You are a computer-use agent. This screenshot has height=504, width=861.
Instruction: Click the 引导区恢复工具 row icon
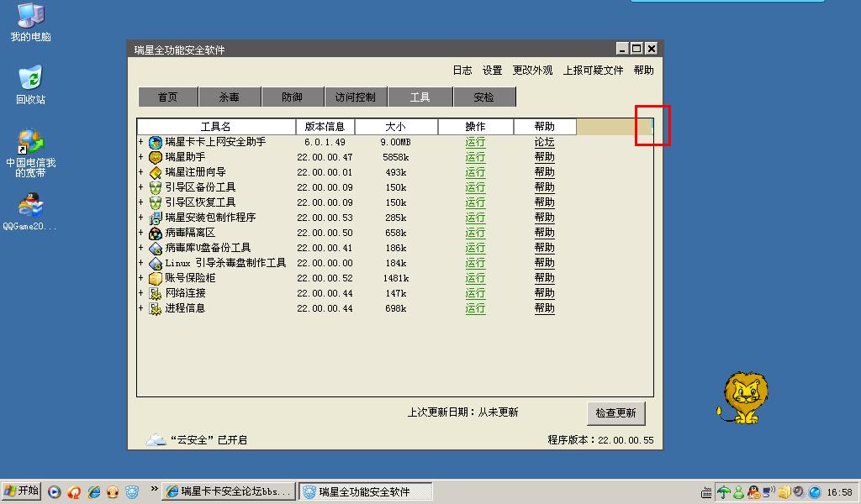156,203
